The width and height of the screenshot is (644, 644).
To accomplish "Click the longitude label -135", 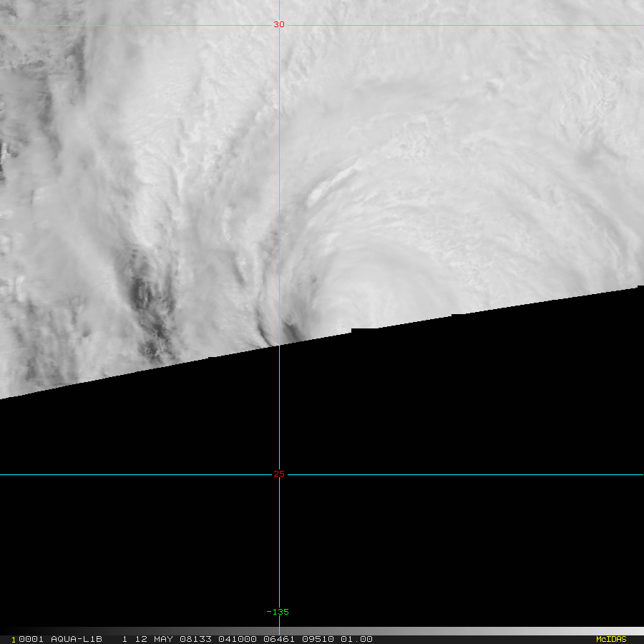I will coord(278,612).
